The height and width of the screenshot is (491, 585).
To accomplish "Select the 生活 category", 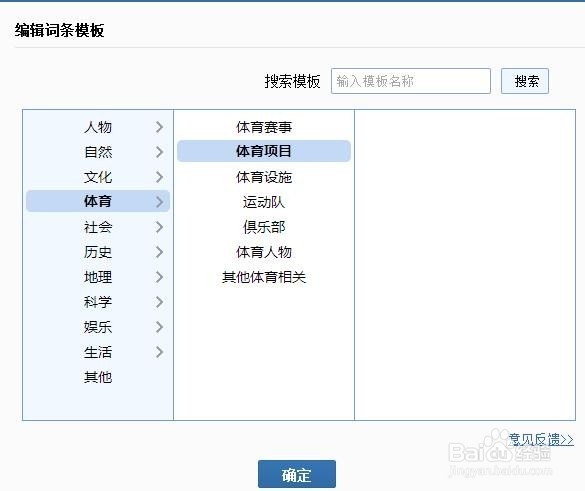I will (98, 352).
